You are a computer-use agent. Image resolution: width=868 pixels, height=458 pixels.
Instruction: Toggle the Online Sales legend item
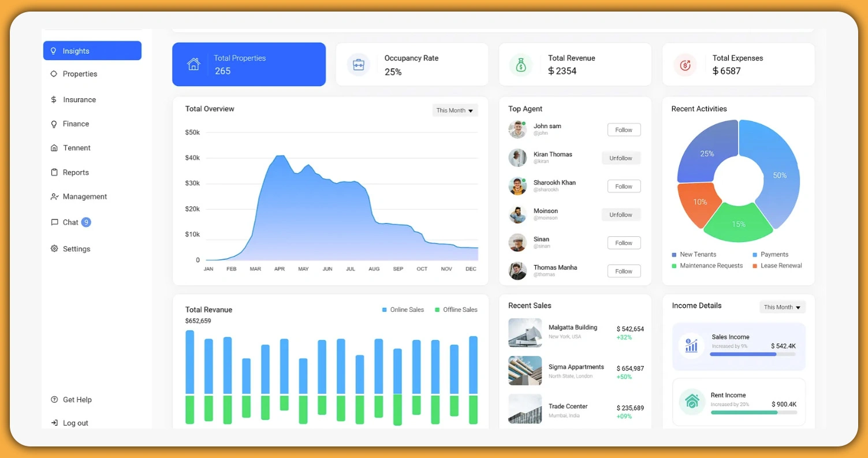coord(403,310)
